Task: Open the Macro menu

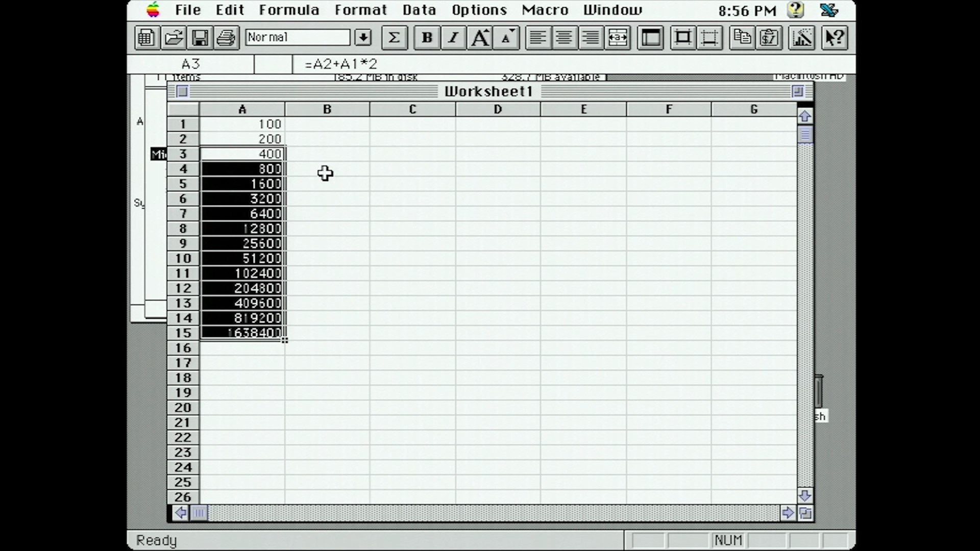Action: [x=545, y=10]
